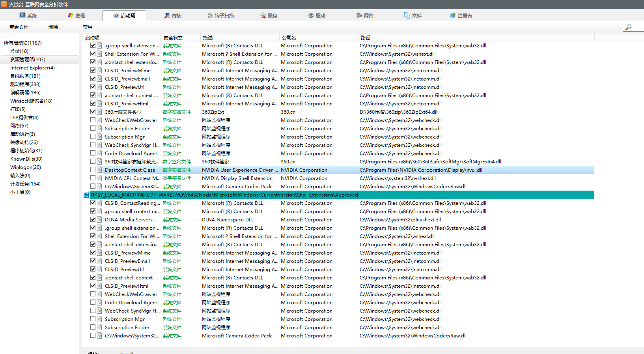Viewport: 644px width, 354px height.
Task: Click the 进程 tab's colored flag icon
Action: 71,15
